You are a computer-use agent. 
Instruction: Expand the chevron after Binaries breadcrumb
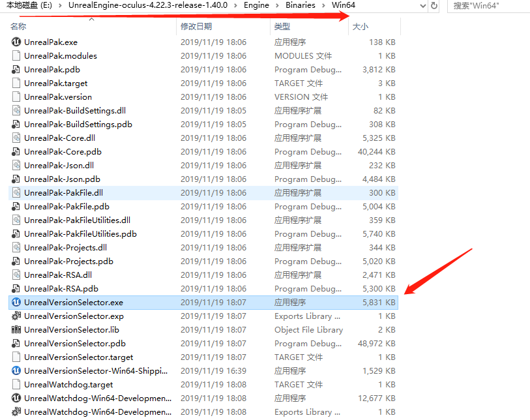tap(323, 5)
